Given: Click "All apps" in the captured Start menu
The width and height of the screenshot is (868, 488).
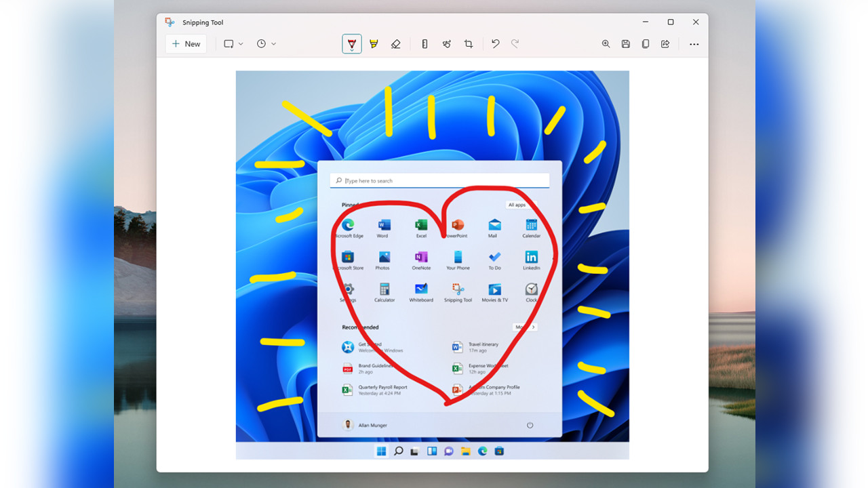Looking at the screenshot, I should (x=517, y=204).
